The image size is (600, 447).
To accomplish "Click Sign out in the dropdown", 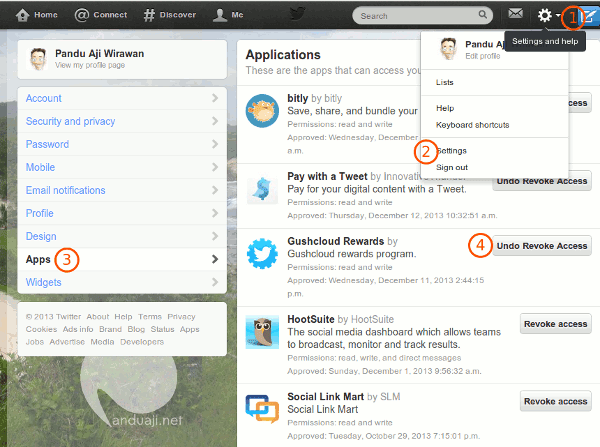I will [x=452, y=168].
